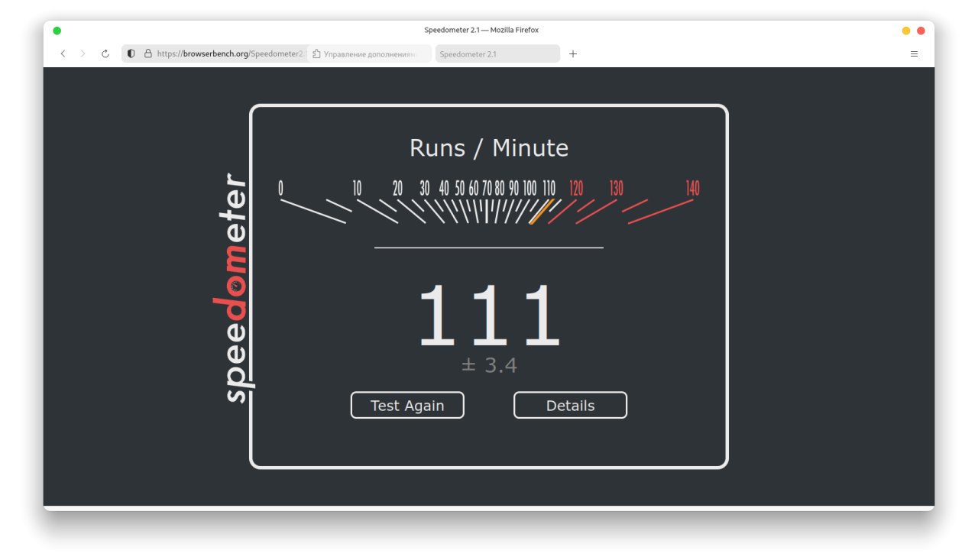Click the Test Again button
Image resolution: width=978 pixels, height=560 pixels.
[407, 406]
